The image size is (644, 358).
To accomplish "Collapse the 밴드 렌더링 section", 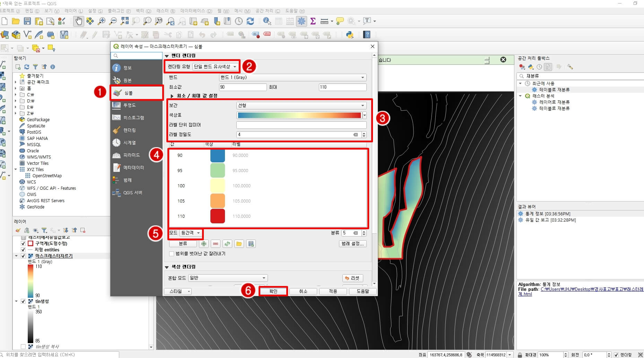I will (167, 56).
